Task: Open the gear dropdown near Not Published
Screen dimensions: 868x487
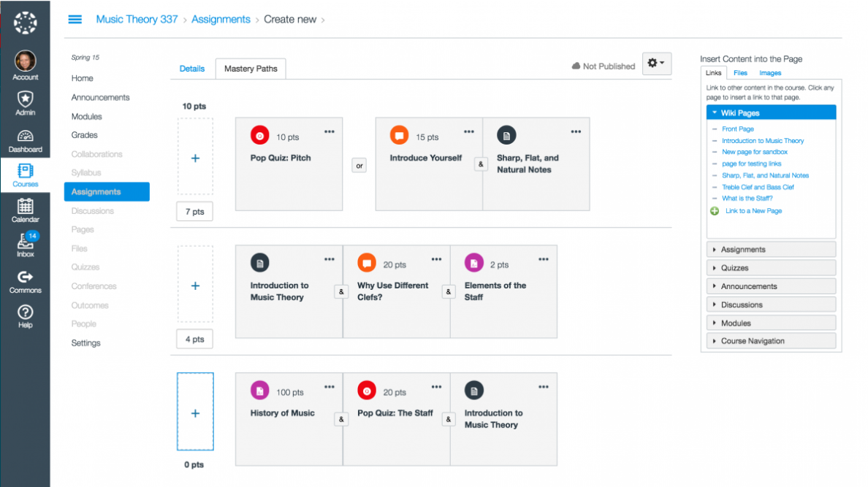Action: (656, 64)
